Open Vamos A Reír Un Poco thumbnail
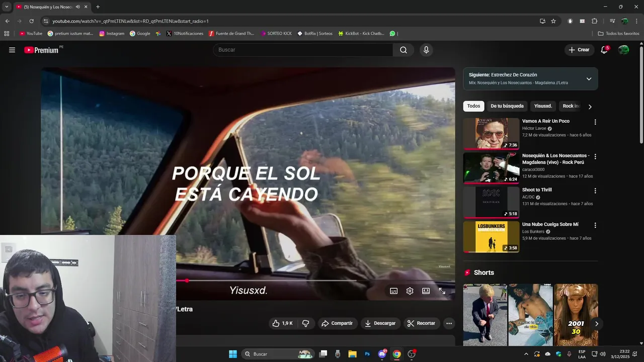This screenshot has width=644, height=362. 491,133
